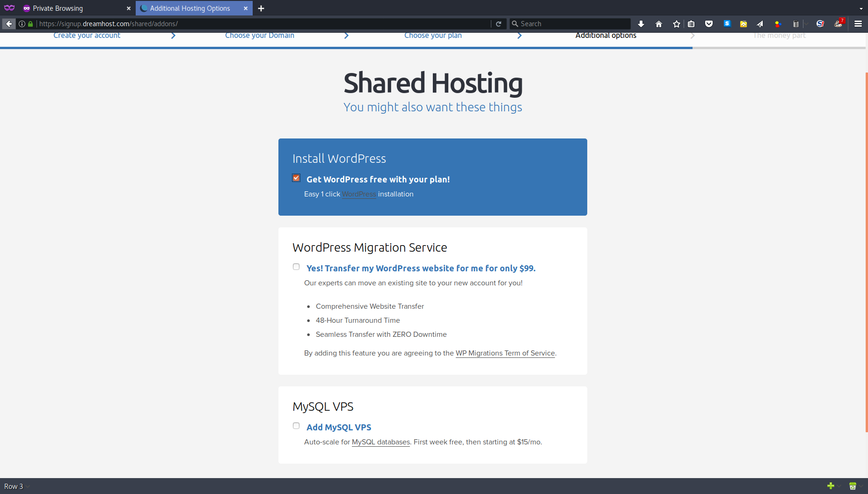Click chevron after Create your account

coord(173,36)
